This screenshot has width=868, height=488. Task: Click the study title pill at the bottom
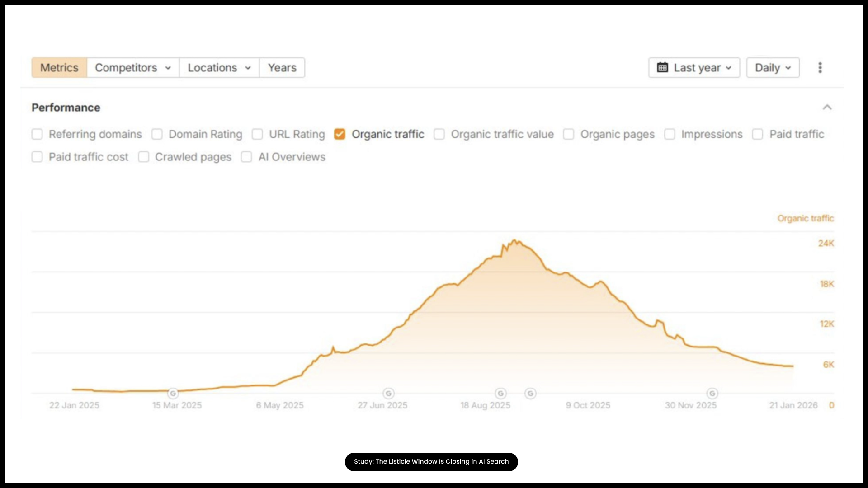(x=431, y=461)
